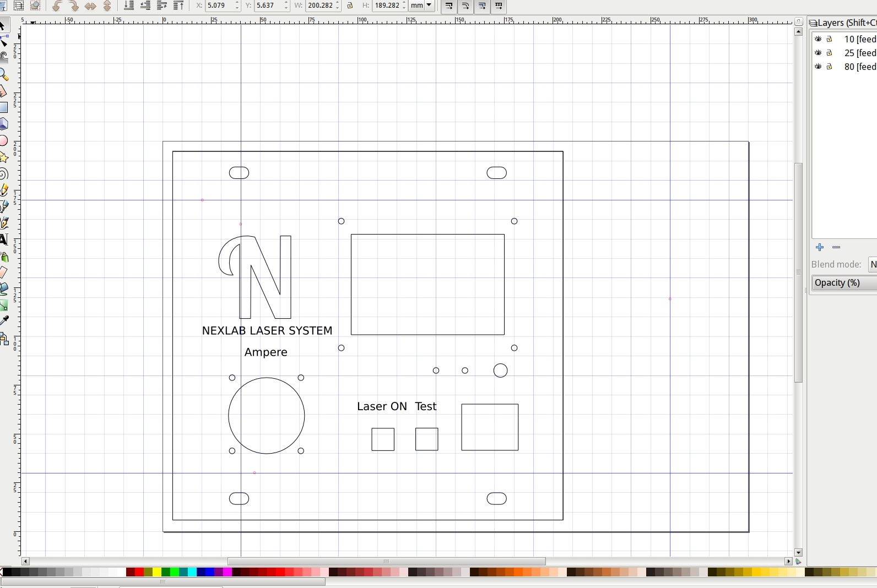This screenshot has width=877, height=588.
Task: Open the Blend mode dropdown
Action: 873,264
